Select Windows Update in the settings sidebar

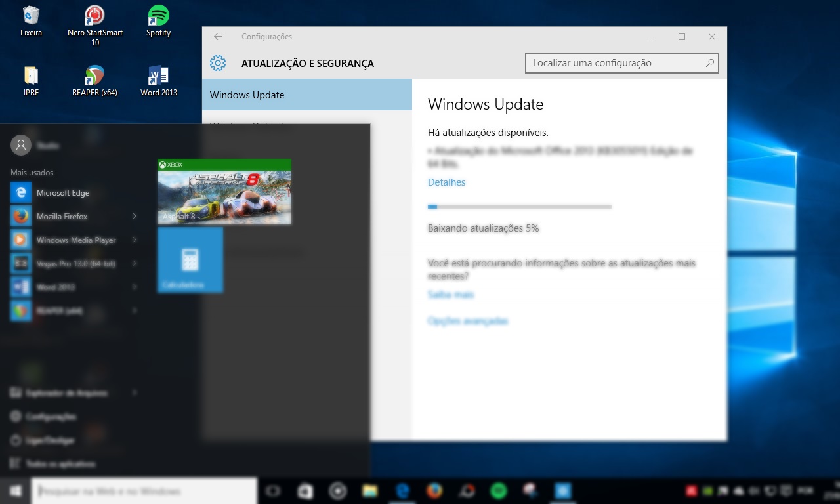pyautogui.click(x=306, y=94)
